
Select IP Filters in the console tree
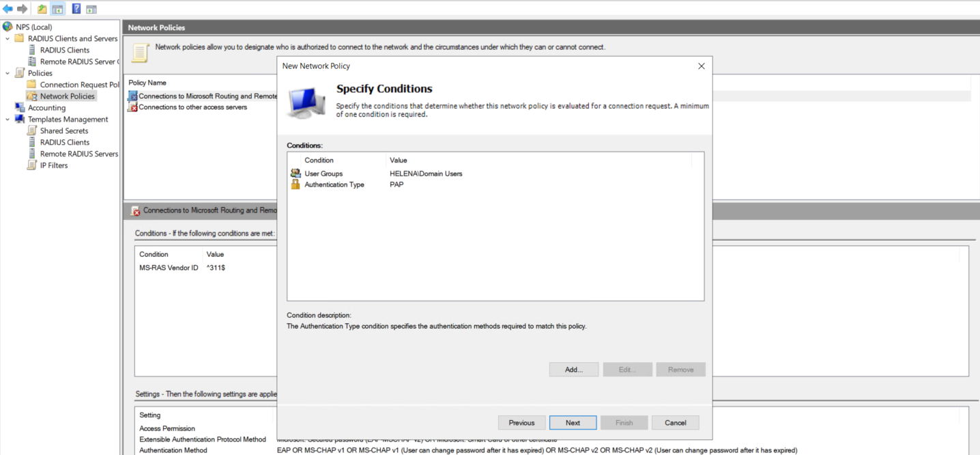[54, 165]
